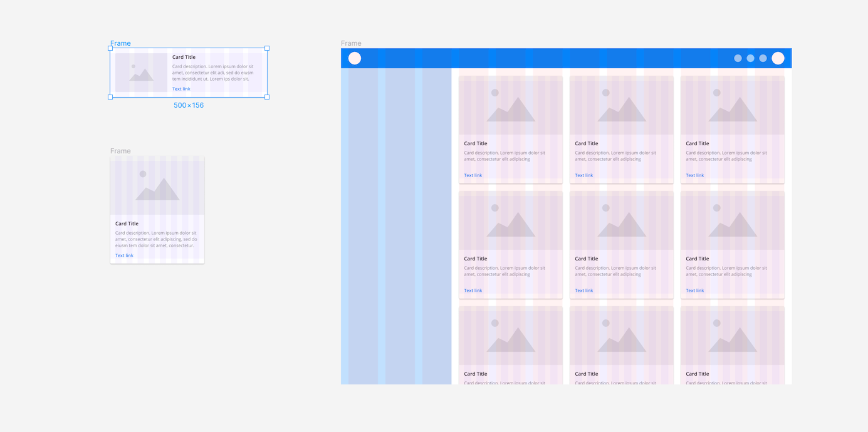Image resolution: width=868 pixels, height=432 pixels.
Task: Click the white logo circle at the header's left
Action: pyautogui.click(x=355, y=58)
